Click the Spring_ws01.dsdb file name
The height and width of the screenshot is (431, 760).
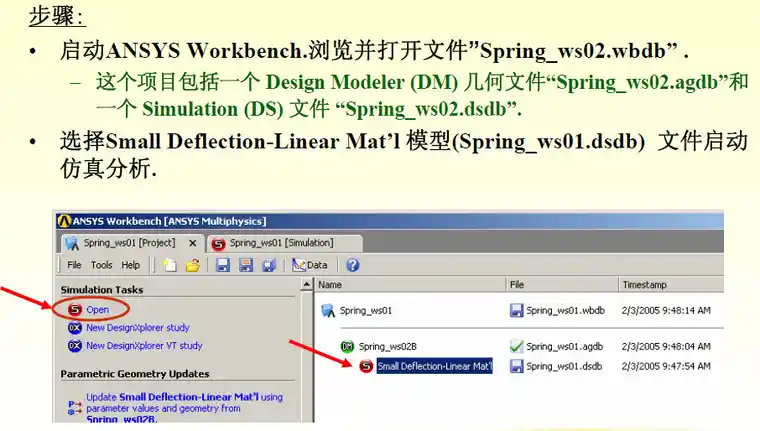click(x=564, y=366)
